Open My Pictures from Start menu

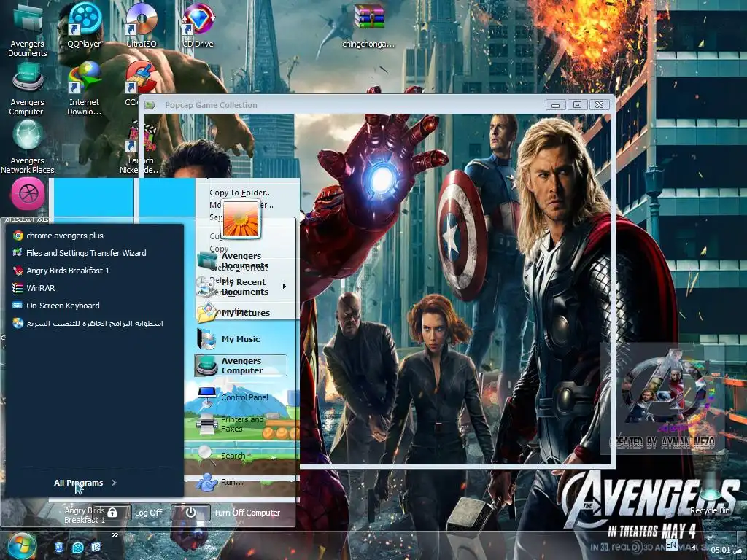(241, 313)
